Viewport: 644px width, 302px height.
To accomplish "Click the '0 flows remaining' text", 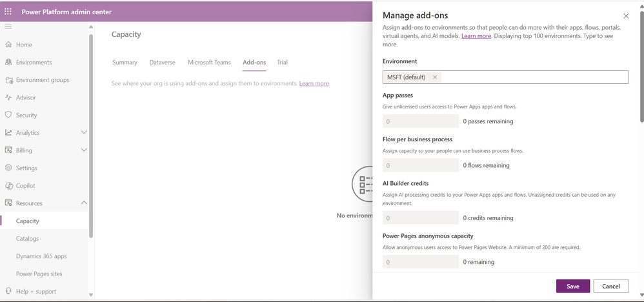I will pos(487,165).
